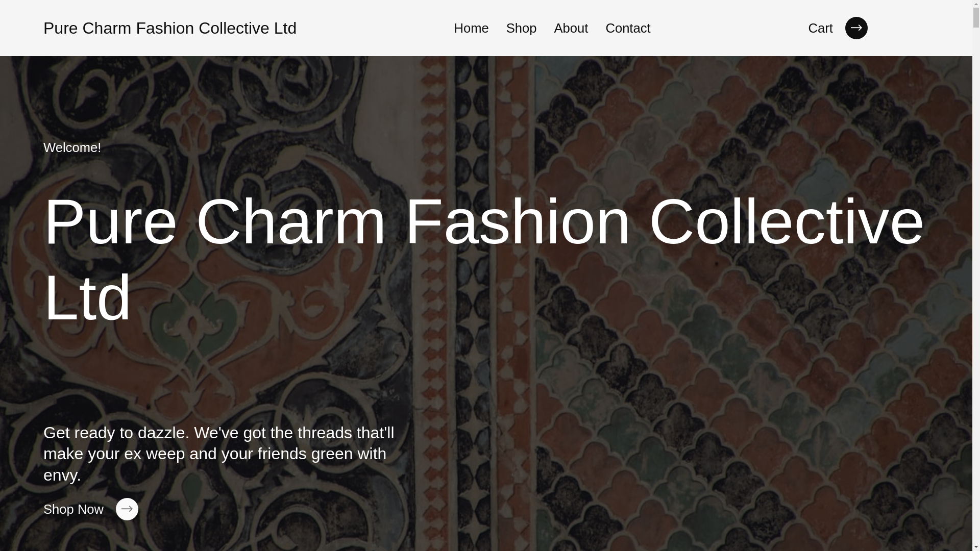Click the word envy in the tagline
The image size is (980, 551).
tap(60, 475)
